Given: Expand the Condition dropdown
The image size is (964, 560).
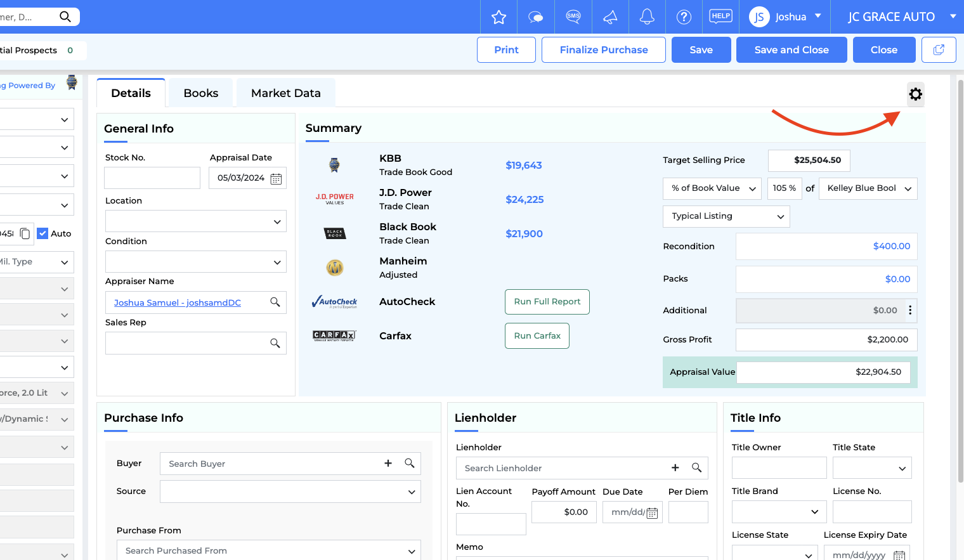Looking at the screenshot, I should tap(196, 262).
